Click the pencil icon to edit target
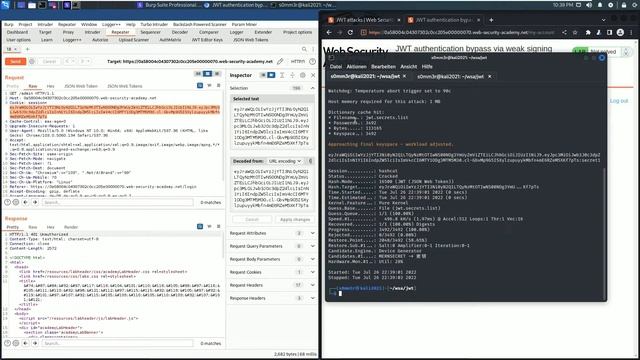 pyautogui.click(x=280, y=61)
